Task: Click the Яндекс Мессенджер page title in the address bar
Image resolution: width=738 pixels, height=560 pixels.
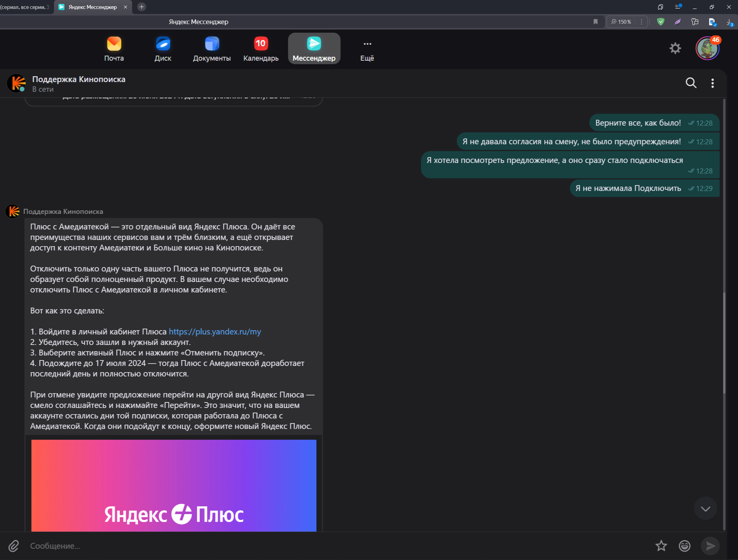Action: 198,22
